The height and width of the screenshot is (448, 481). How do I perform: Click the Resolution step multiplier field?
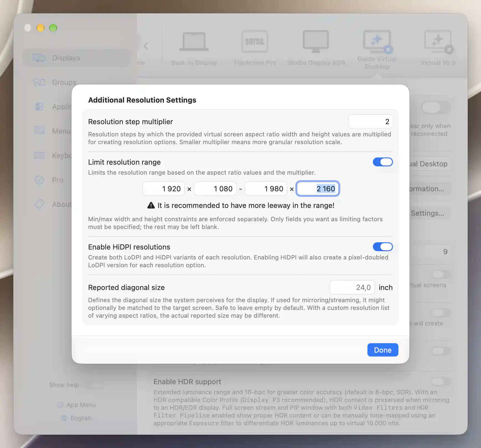pyautogui.click(x=370, y=121)
